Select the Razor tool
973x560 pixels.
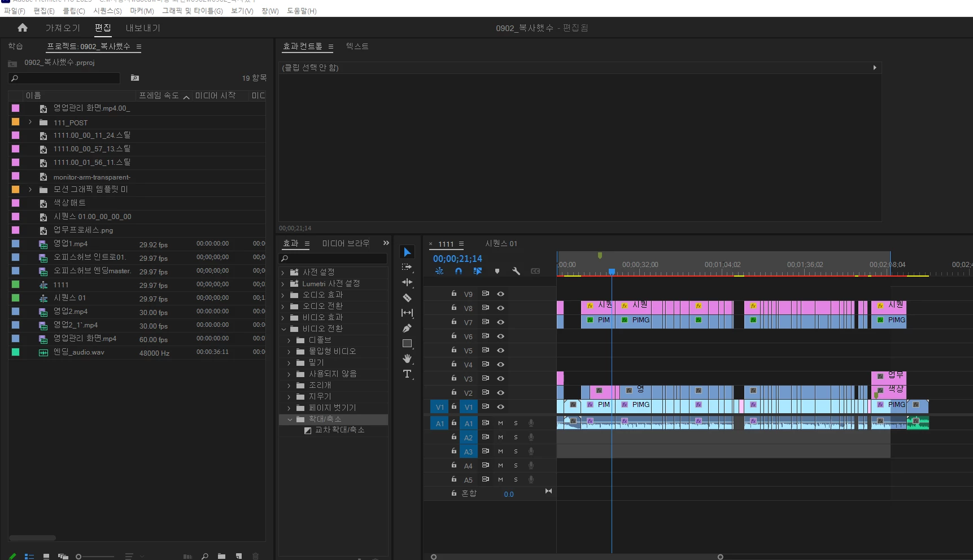click(x=407, y=297)
